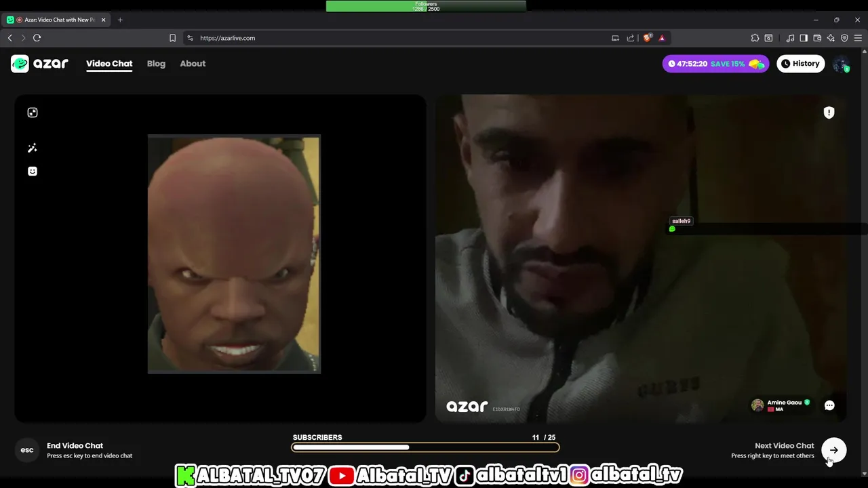The width and height of the screenshot is (868, 488).
Task: Bookmark this page
Action: (x=172, y=38)
